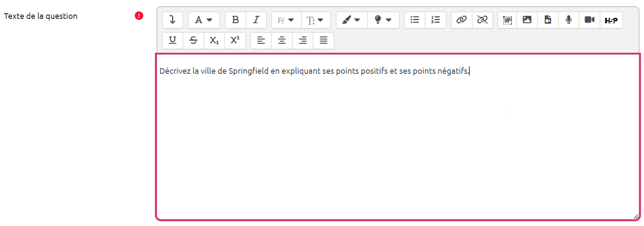Open the background color lightbulb menu

tap(383, 20)
